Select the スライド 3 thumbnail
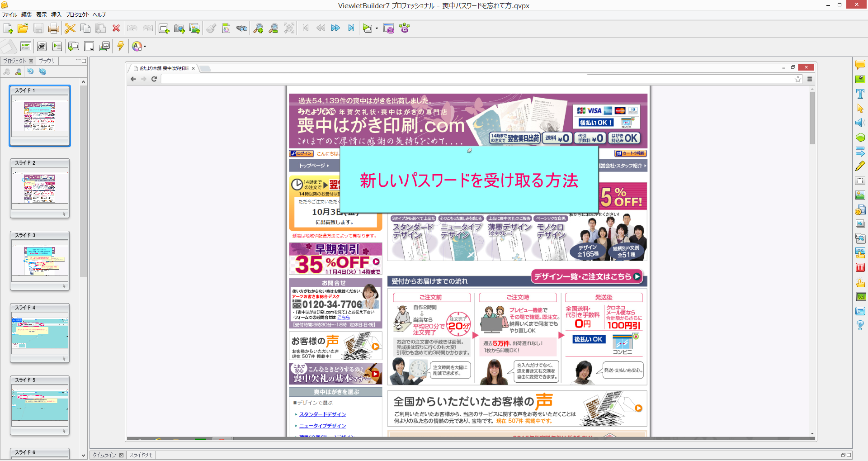The height and width of the screenshot is (461, 868). tap(40, 261)
